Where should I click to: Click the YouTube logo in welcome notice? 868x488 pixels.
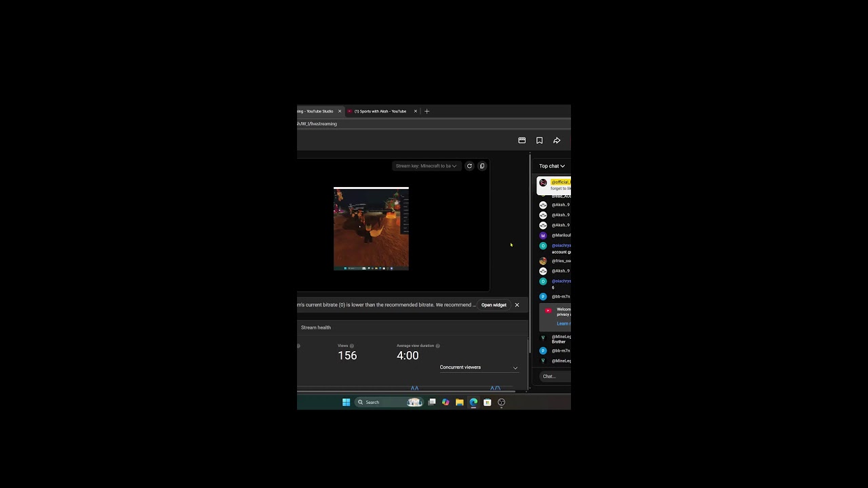(549, 310)
